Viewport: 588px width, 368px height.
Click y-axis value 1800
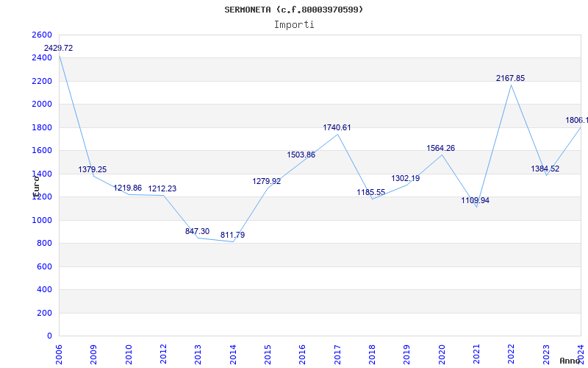[x=42, y=127]
